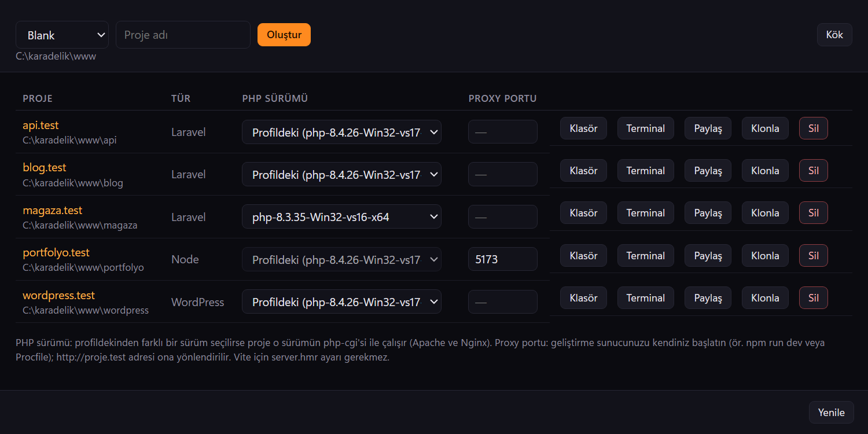Click Paylaş for api.test
Viewport: 868px width, 434px height.
(x=708, y=128)
